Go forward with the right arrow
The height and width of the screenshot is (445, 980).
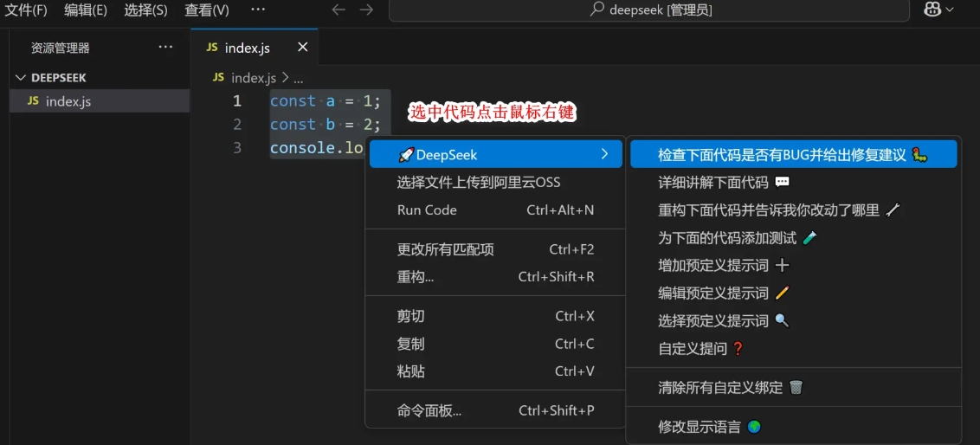point(367,10)
